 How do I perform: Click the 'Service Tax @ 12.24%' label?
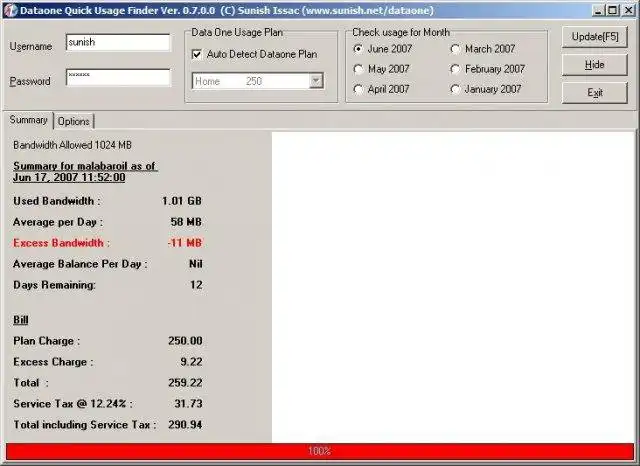(73, 404)
